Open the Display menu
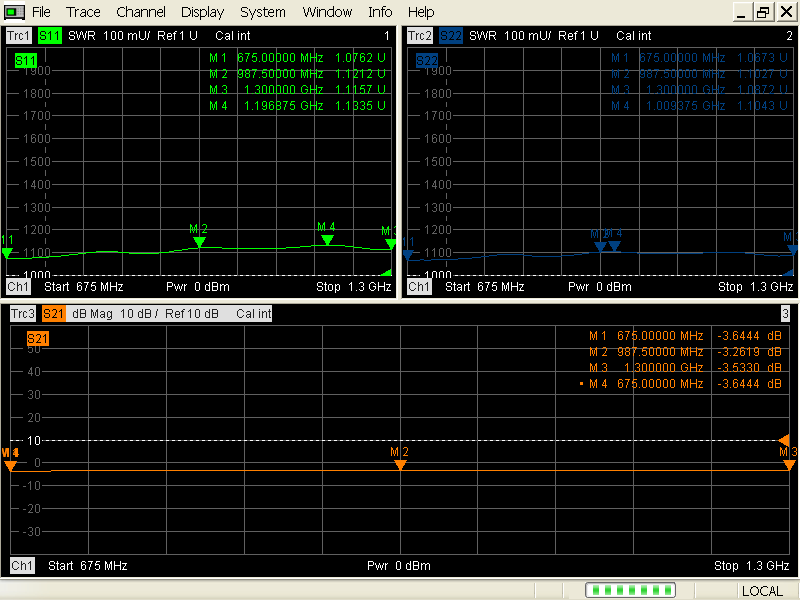 point(203,12)
